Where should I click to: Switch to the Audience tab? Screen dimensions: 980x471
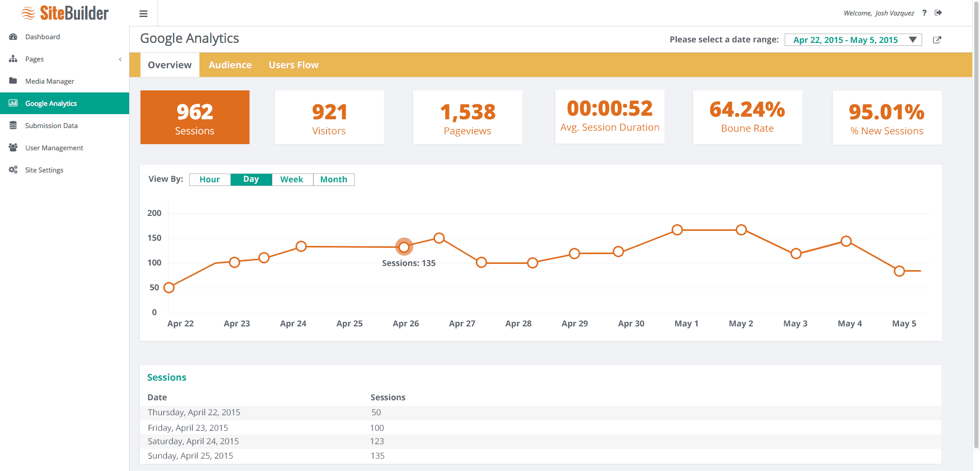230,65
